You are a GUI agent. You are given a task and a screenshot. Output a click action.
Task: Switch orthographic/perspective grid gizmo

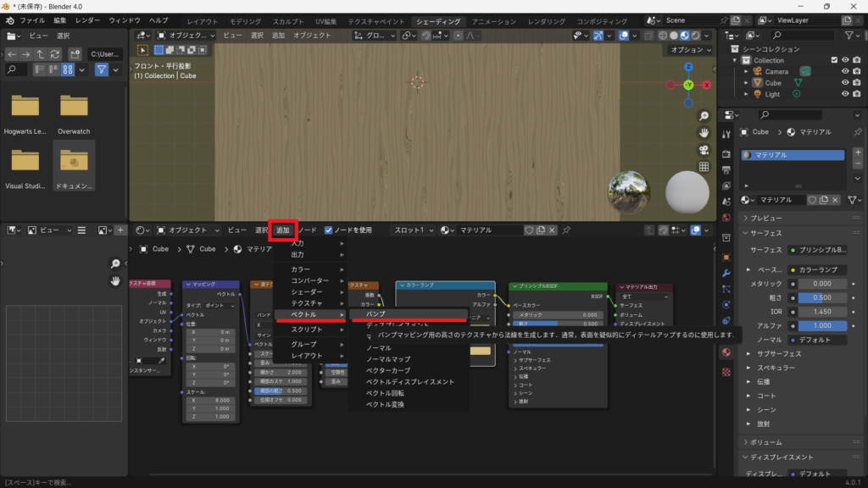704,167
